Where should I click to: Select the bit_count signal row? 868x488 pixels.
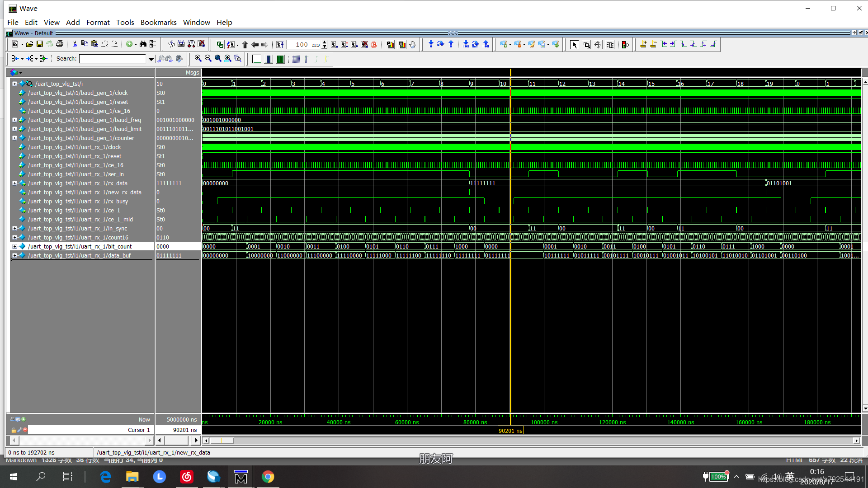80,247
